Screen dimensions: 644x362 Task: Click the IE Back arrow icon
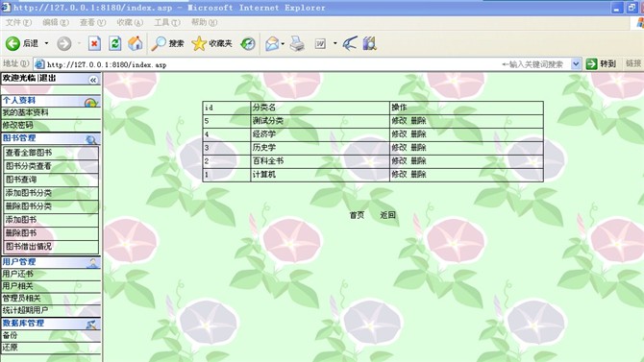tap(12, 43)
